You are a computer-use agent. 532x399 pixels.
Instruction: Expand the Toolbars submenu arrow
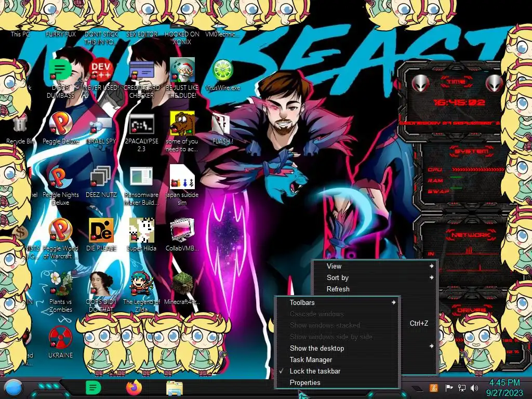coord(394,302)
